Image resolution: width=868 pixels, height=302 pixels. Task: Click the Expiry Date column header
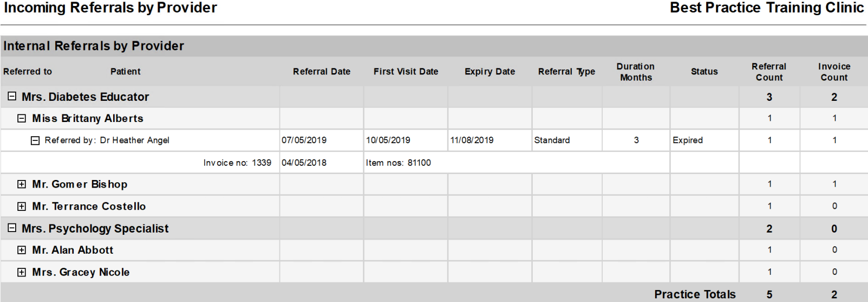(490, 72)
